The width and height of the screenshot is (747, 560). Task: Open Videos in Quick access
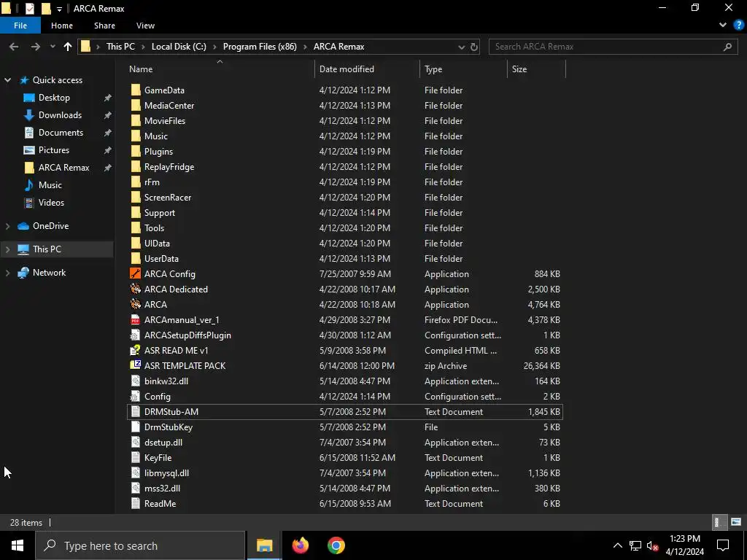click(51, 203)
